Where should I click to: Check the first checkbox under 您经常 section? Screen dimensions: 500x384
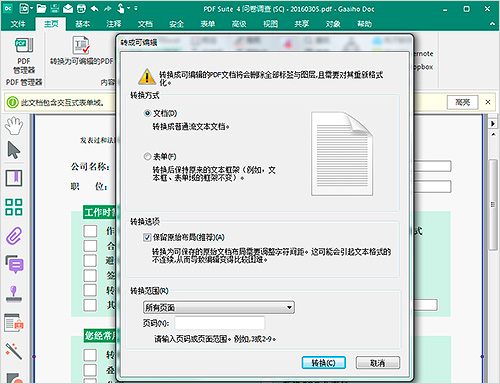click(x=90, y=355)
